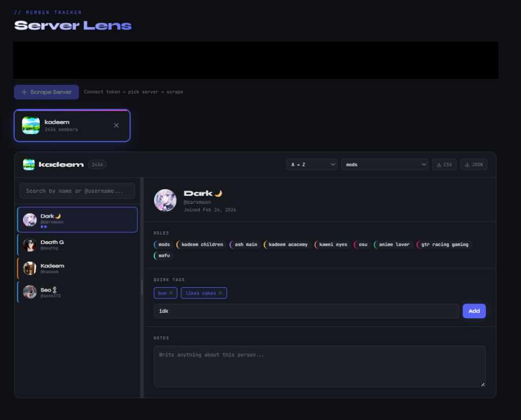
Task: Open the A → Z sort dropdown
Action: click(311, 164)
